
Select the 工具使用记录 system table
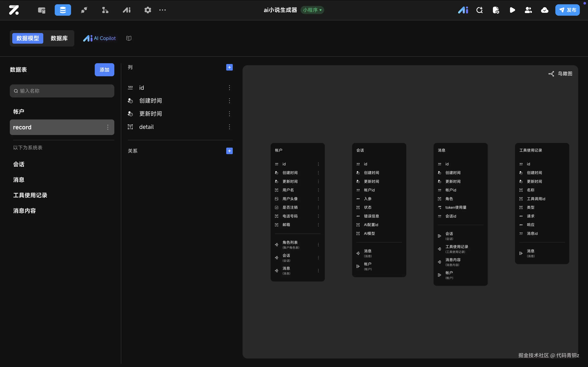[x=30, y=195]
